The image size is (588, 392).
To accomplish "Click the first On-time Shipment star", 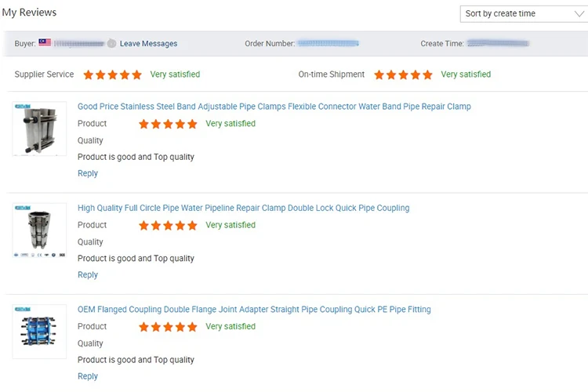I will [x=379, y=75].
